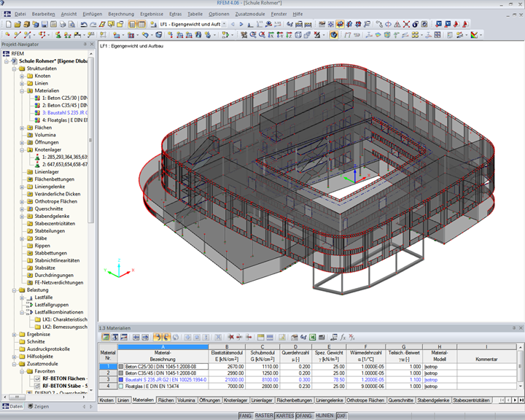
Task: Collapse the Knotenlager tree node
Action: tap(22, 149)
